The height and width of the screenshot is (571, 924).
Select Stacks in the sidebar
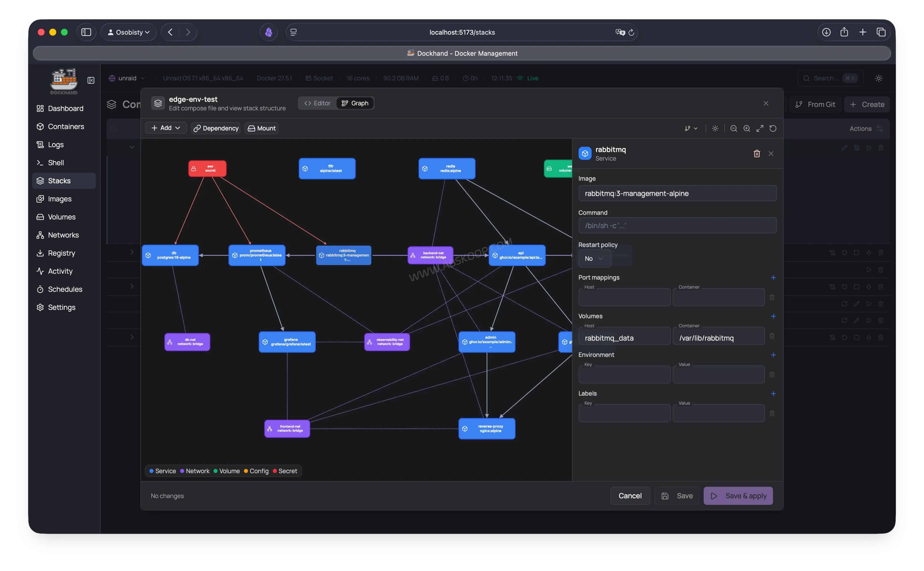coord(64,181)
